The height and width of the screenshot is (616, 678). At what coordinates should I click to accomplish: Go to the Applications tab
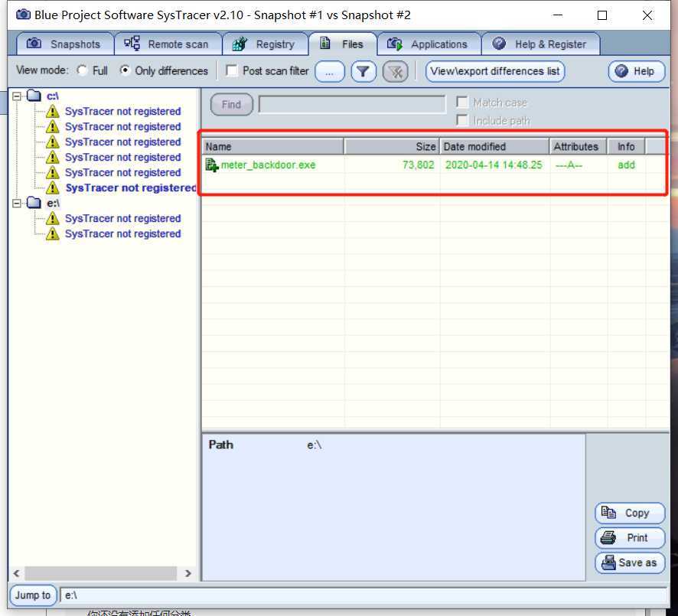tap(429, 44)
